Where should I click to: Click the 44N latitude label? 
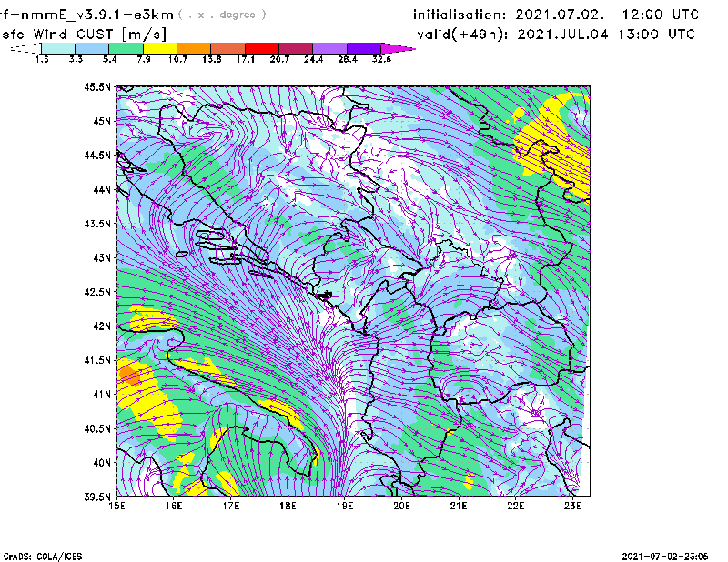(102, 189)
